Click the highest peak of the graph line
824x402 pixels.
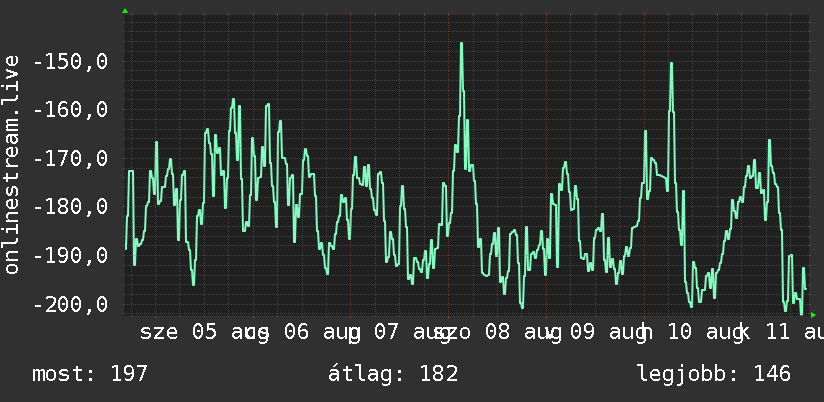(461, 44)
